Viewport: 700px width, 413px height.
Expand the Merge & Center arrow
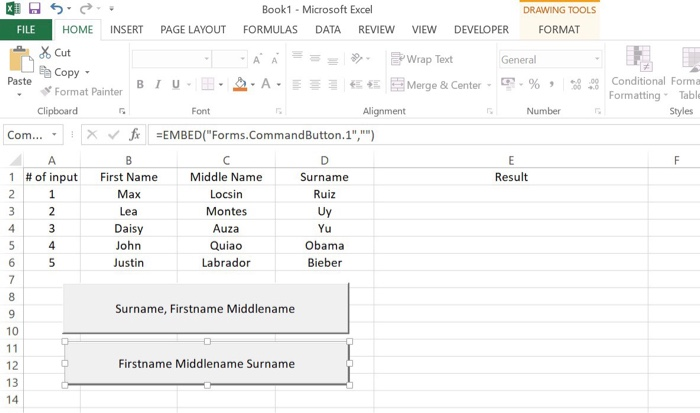click(x=489, y=85)
